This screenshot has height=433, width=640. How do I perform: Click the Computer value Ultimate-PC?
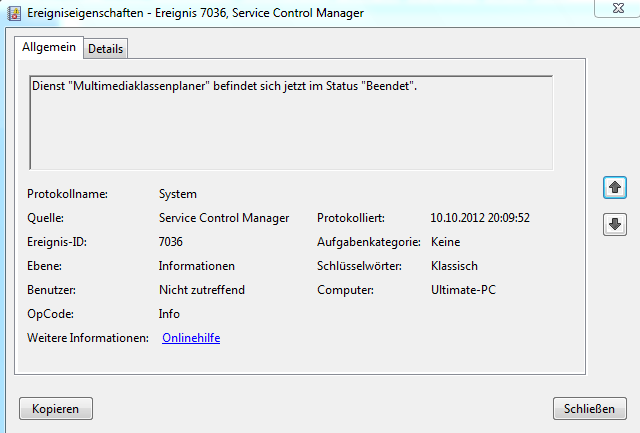pos(463,290)
